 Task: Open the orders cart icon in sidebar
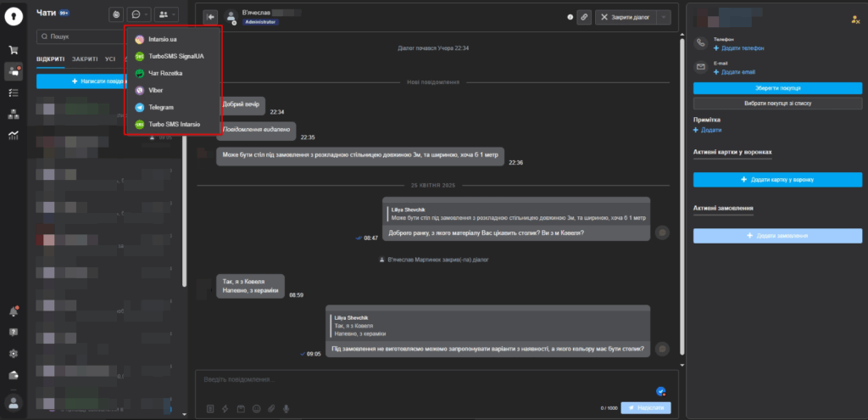point(13,51)
